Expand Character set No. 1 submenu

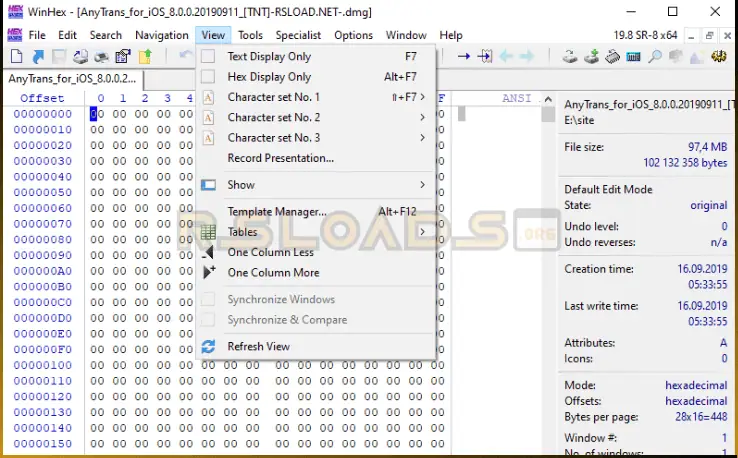click(x=273, y=97)
